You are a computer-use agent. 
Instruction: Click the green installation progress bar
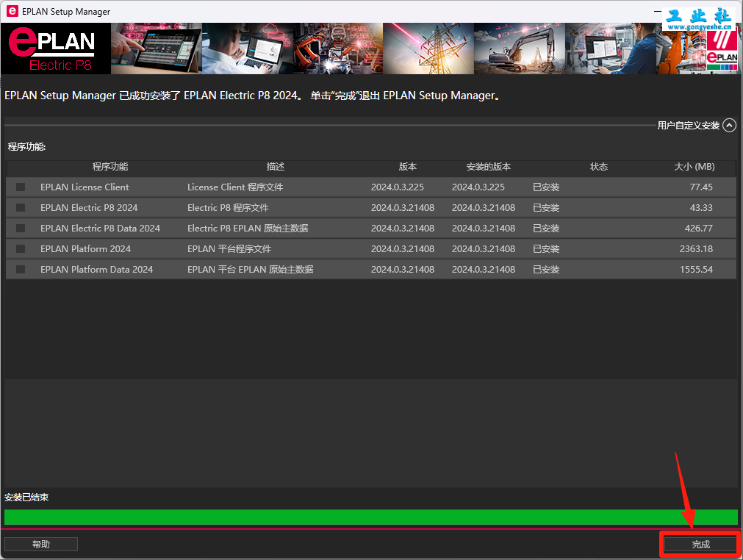click(371, 517)
